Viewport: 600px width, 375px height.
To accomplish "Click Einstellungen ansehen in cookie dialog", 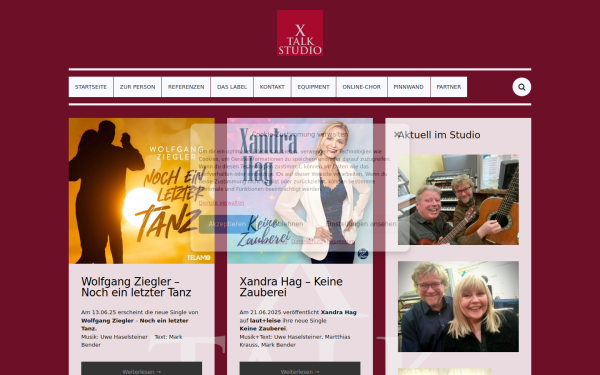I will click(x=361, y=224).
